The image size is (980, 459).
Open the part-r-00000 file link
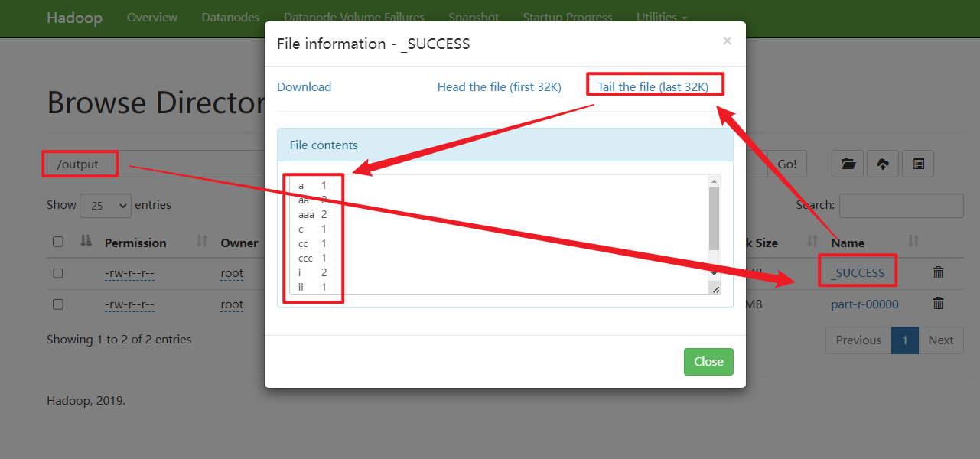pos(864,304)
